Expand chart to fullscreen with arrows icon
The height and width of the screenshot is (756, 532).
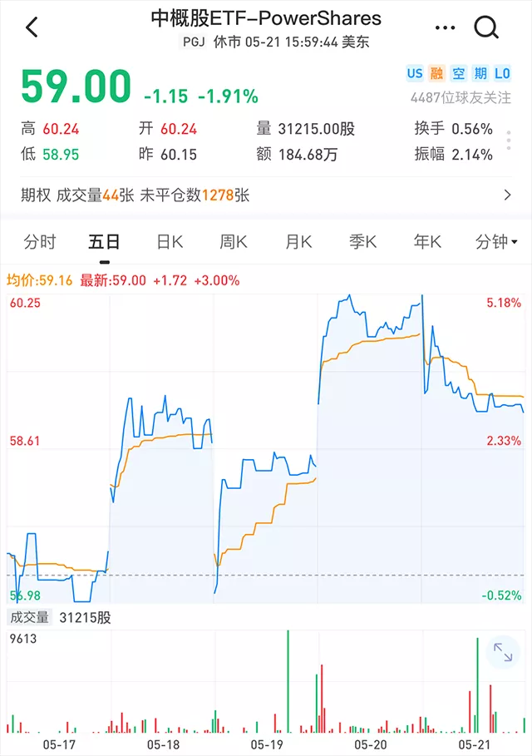(x=503, y=652)
